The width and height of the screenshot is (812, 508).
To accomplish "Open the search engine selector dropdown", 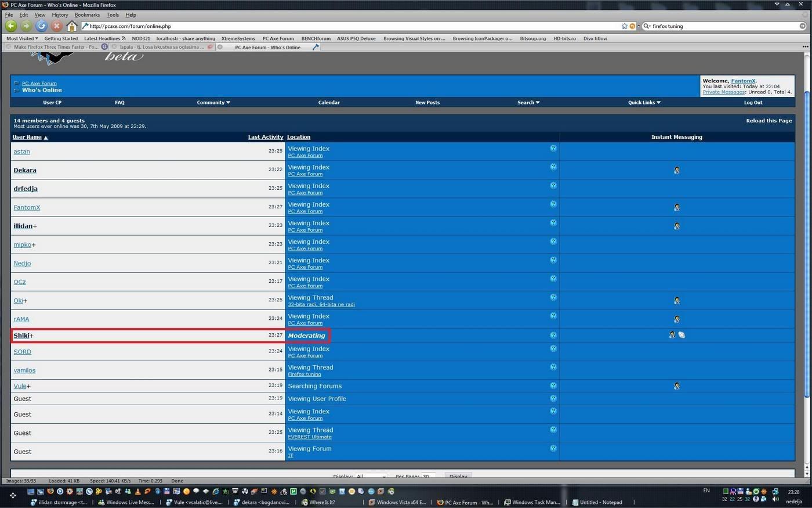I will click(x=648, y=26).
